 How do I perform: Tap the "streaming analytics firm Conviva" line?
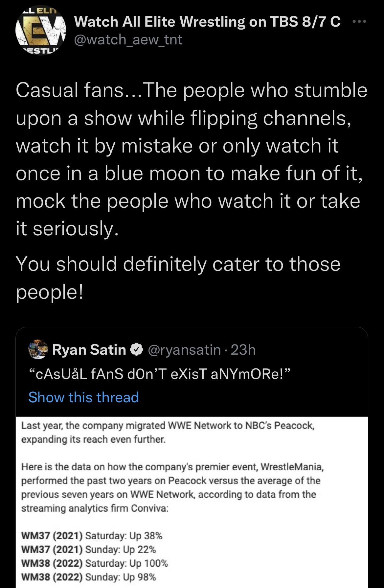pos(95,508)
